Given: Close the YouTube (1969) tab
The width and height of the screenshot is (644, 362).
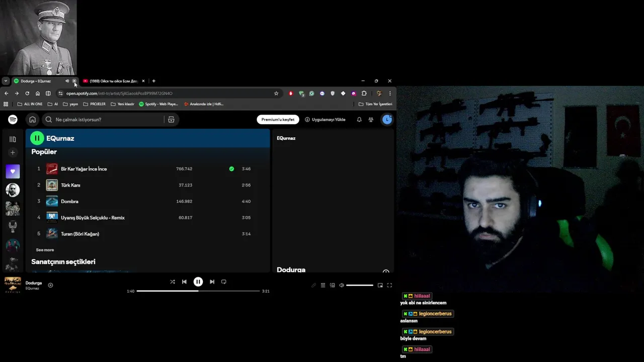Looking at the screenshot, I should (143, 81).
